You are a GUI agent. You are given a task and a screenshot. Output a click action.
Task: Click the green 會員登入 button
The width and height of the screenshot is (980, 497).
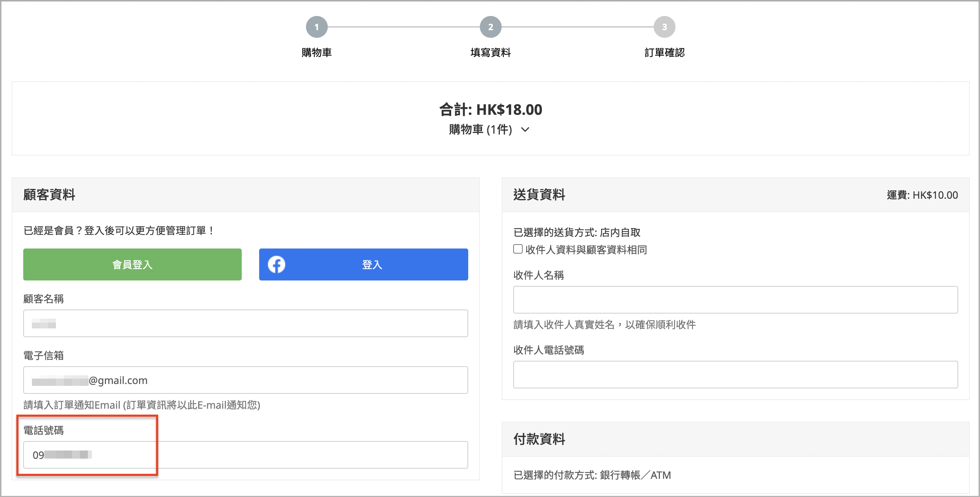tap(132, 264)
